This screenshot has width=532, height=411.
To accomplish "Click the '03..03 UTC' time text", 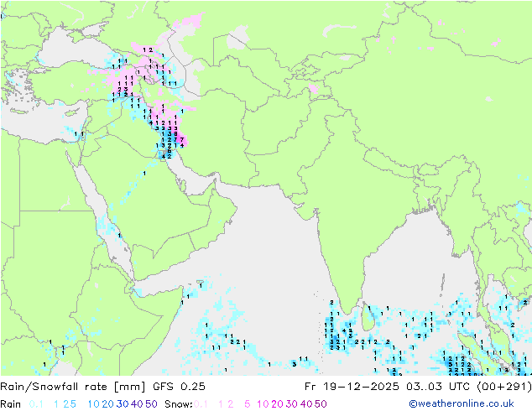I will click(437, 387).
